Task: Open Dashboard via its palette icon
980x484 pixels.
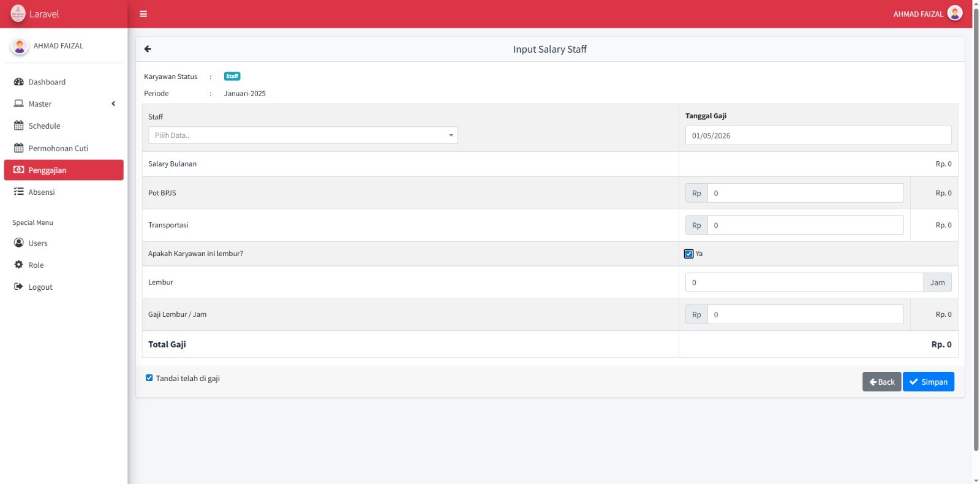Action: [x=19, y=81]
